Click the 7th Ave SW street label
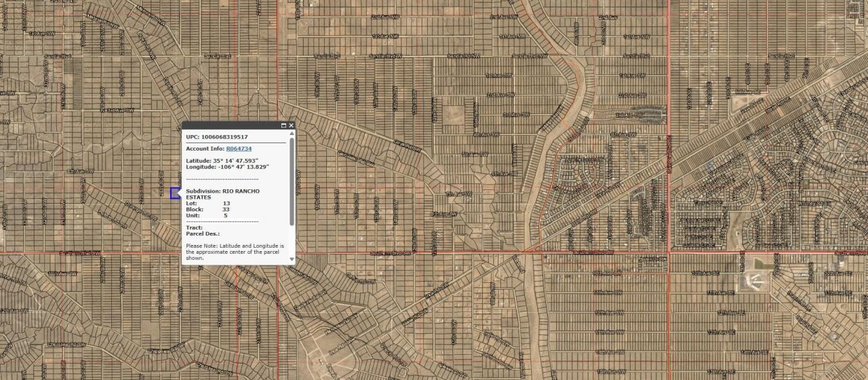868x380 pixels. [x=458, y=194]
